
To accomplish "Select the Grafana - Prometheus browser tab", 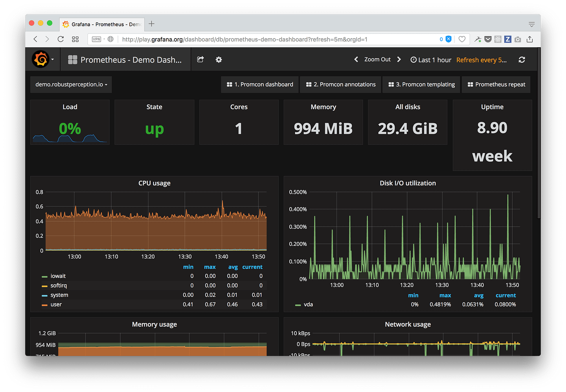I will [x=102, y=24].
